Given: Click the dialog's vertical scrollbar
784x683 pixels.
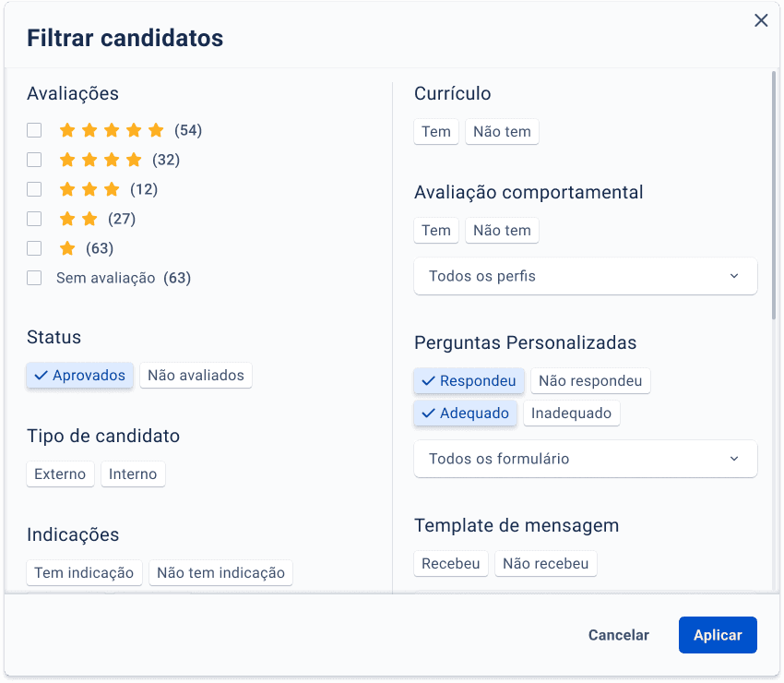Looking at the screenshot, I should coord(774,194).
